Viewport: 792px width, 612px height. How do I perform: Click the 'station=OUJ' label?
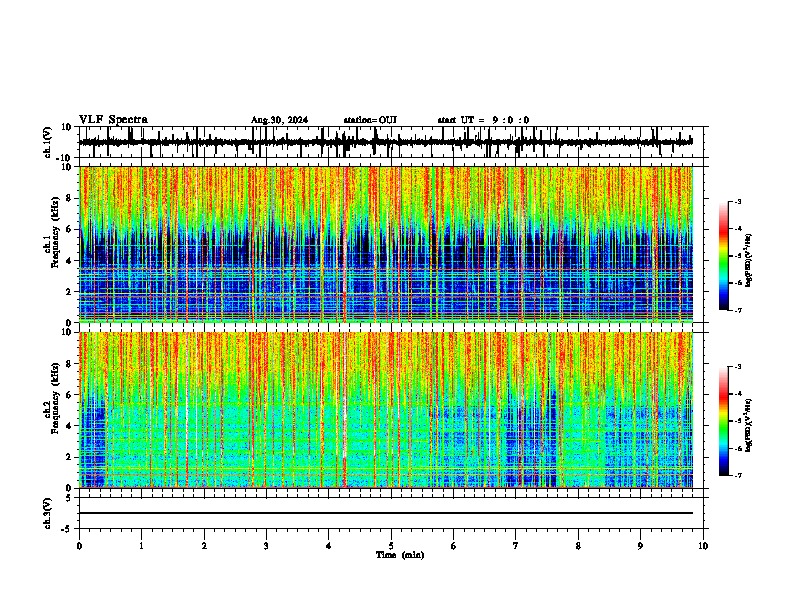(x=370, y=120)
